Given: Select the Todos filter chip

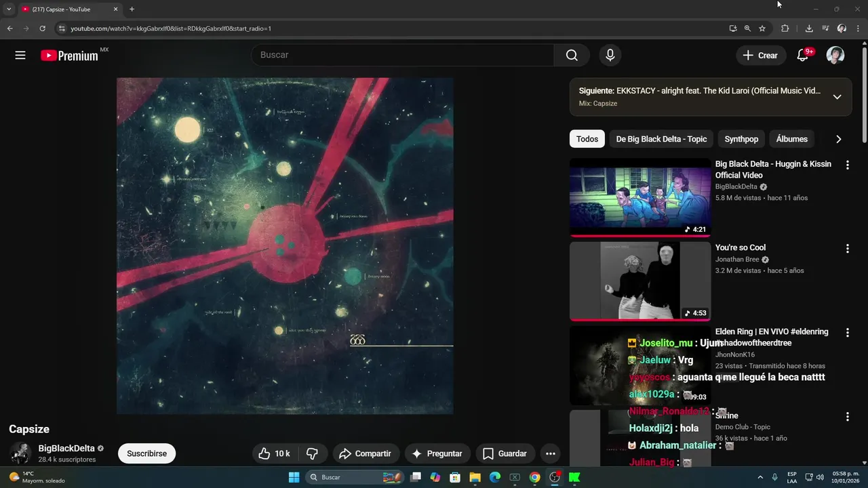Looking at the screenshot, I should tap(587, 139).
